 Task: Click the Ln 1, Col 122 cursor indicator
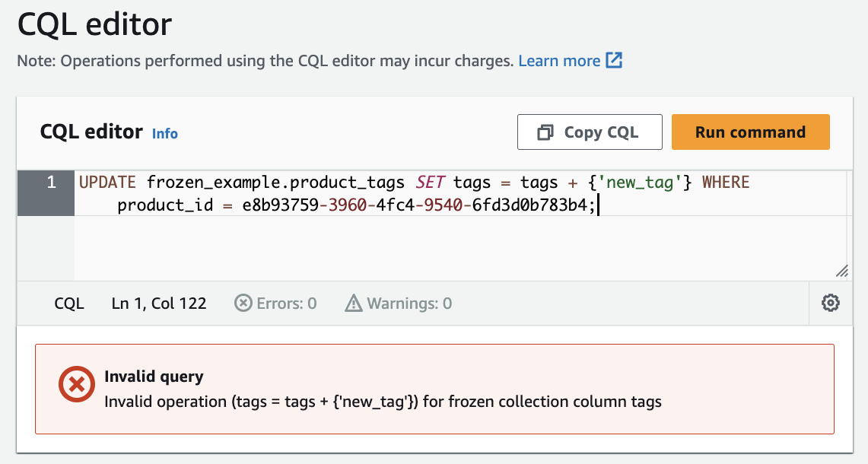(x=159, y=304)
